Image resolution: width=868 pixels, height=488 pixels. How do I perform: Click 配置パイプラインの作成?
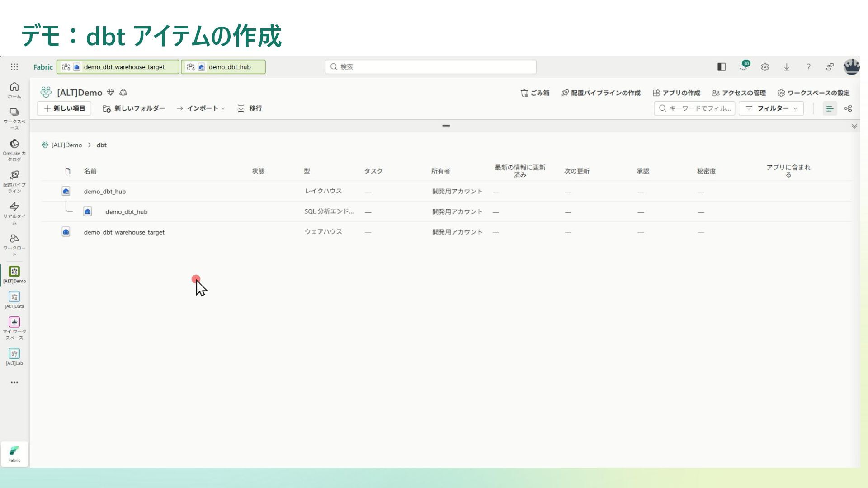click(601, 93)
